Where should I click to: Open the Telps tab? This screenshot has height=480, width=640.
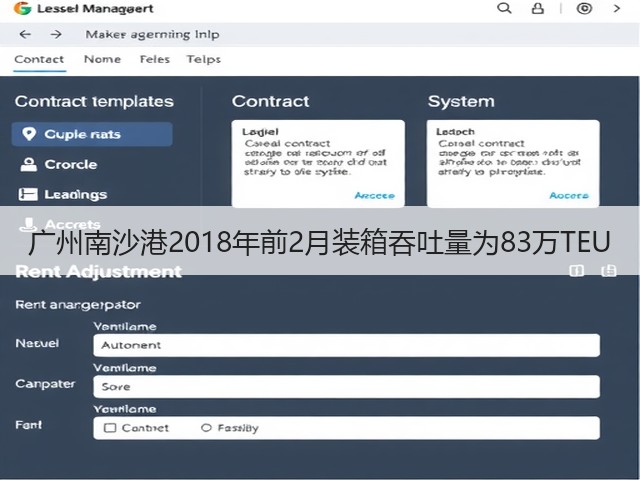pos(204,60)
